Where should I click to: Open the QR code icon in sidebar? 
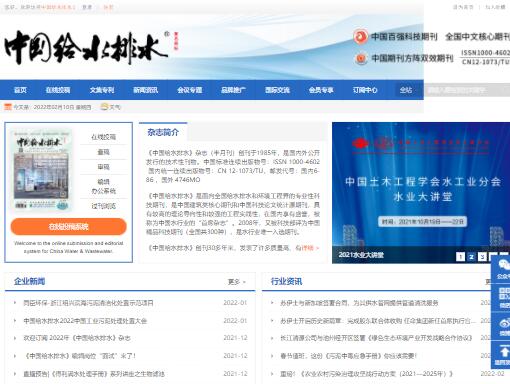click(x=504, y=293)
